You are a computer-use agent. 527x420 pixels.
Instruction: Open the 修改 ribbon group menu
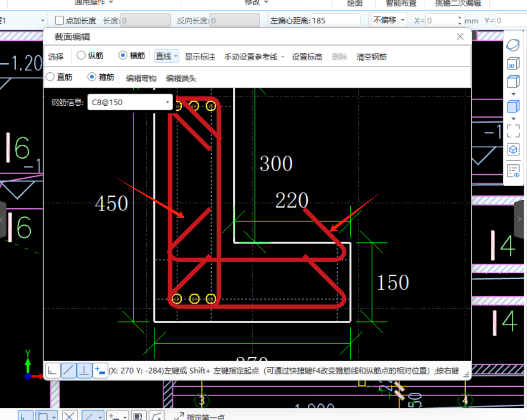[x=256, y=3]
